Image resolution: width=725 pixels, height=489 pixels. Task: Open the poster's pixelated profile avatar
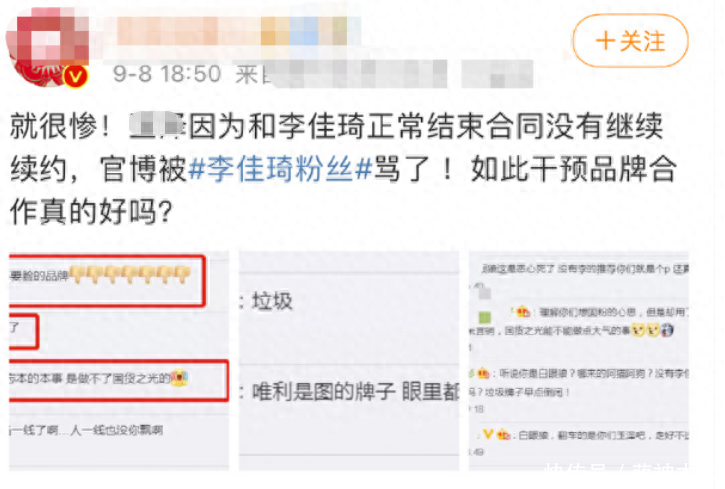tap(47, 46)
